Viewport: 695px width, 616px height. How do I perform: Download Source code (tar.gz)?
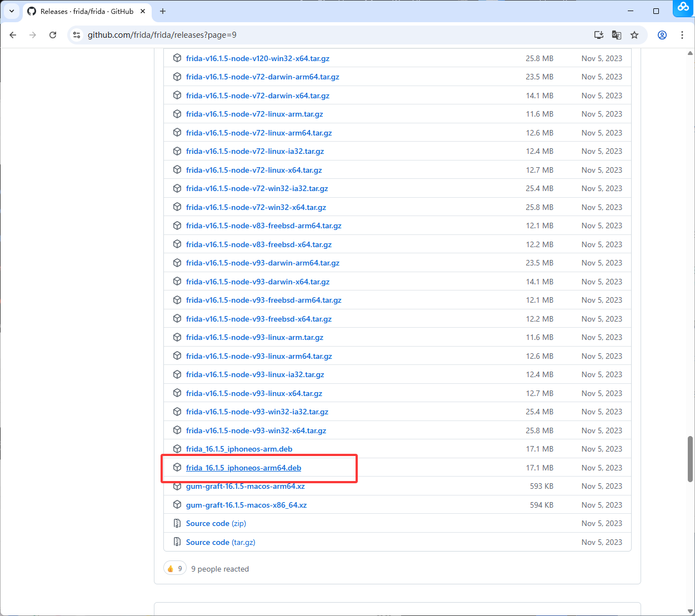coord(221,542)
